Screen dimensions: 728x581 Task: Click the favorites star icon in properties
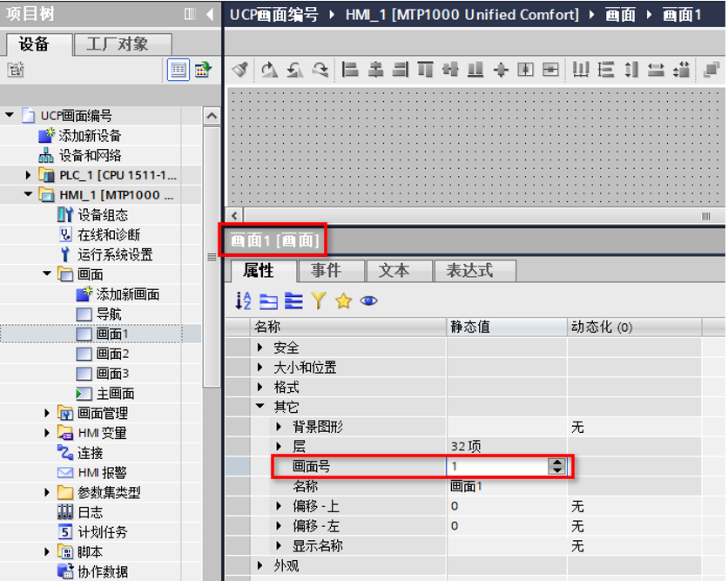tap(343, 301)
